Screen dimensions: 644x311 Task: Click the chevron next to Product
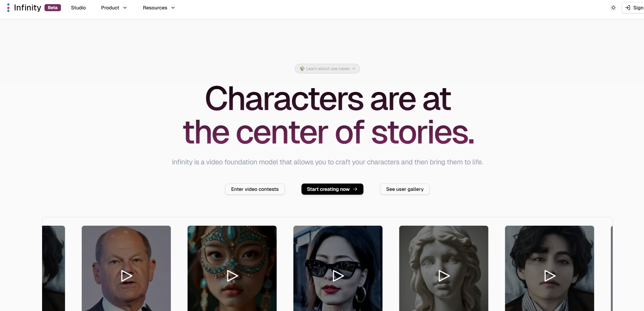pos(125,8)
